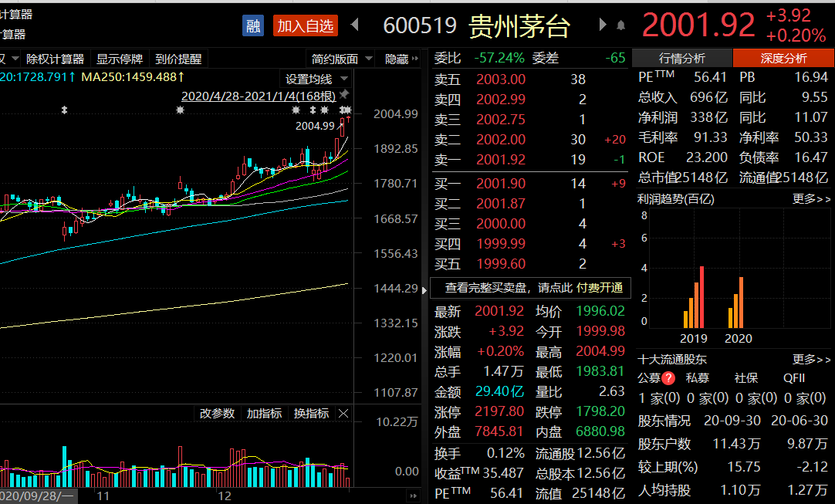Image resolution: width=835 pixels, height=504 pixels.
Task: Click the 买三 price 2000.00
Action: click(501, 224)
